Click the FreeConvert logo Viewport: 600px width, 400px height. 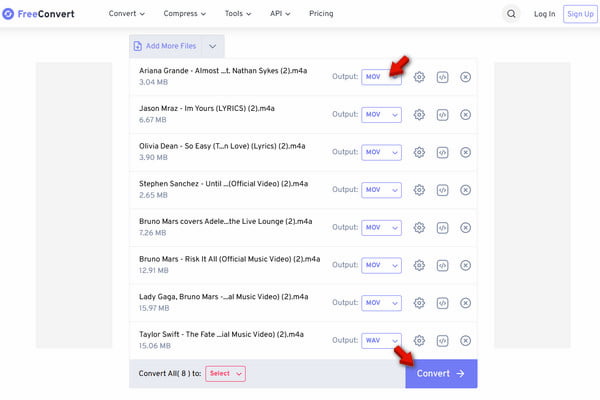tap(38, 14)
